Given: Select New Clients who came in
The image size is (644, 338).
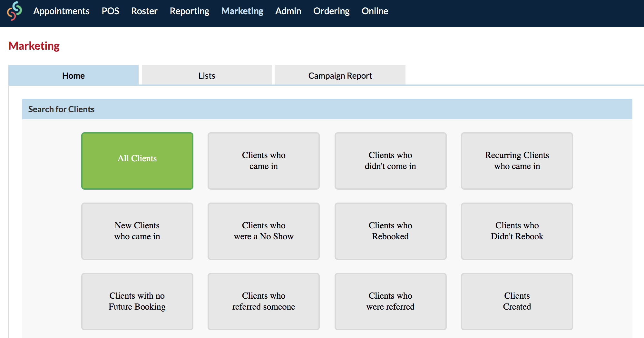Looking at the screenshot, I should click(137, 231).
